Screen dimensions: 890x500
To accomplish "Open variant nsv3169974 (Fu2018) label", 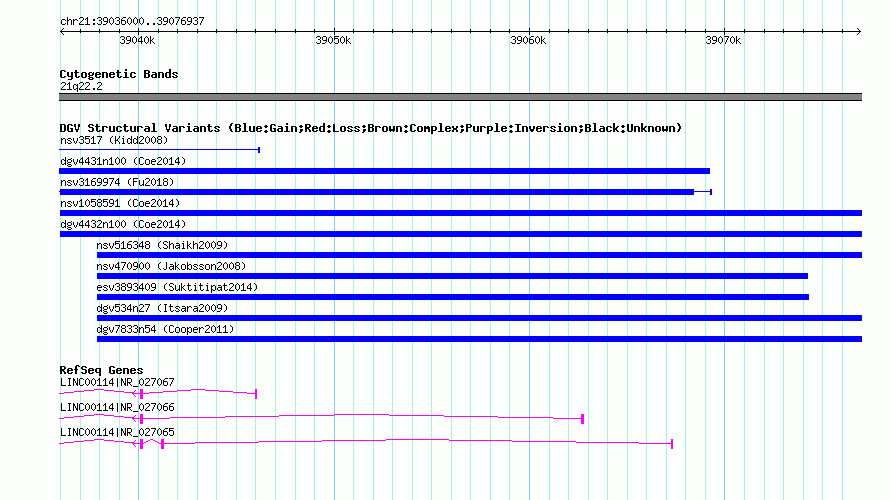I will (x=117, y=182).
